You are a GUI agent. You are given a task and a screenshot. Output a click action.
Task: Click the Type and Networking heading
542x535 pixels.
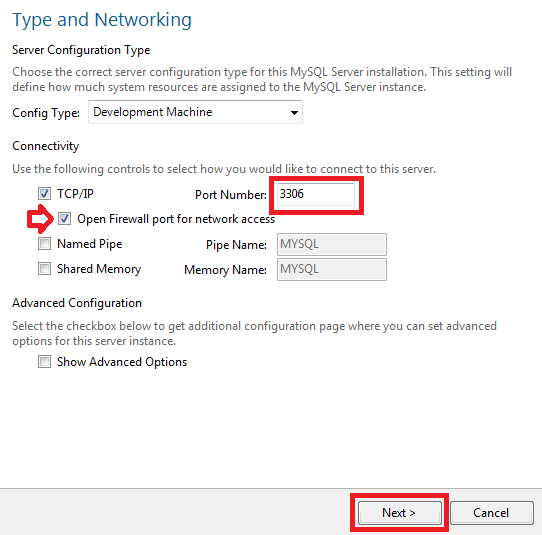(102, 20)
